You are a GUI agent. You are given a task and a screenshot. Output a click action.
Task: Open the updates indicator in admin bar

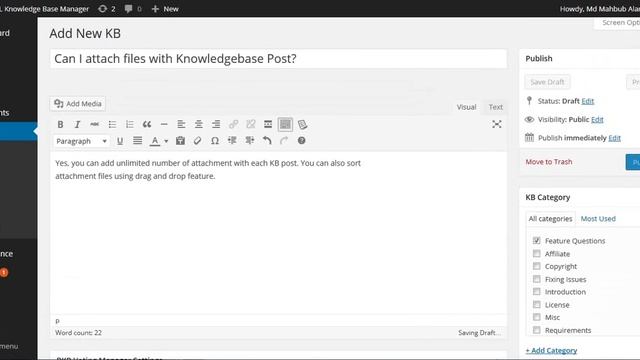(x=107, y=9)
